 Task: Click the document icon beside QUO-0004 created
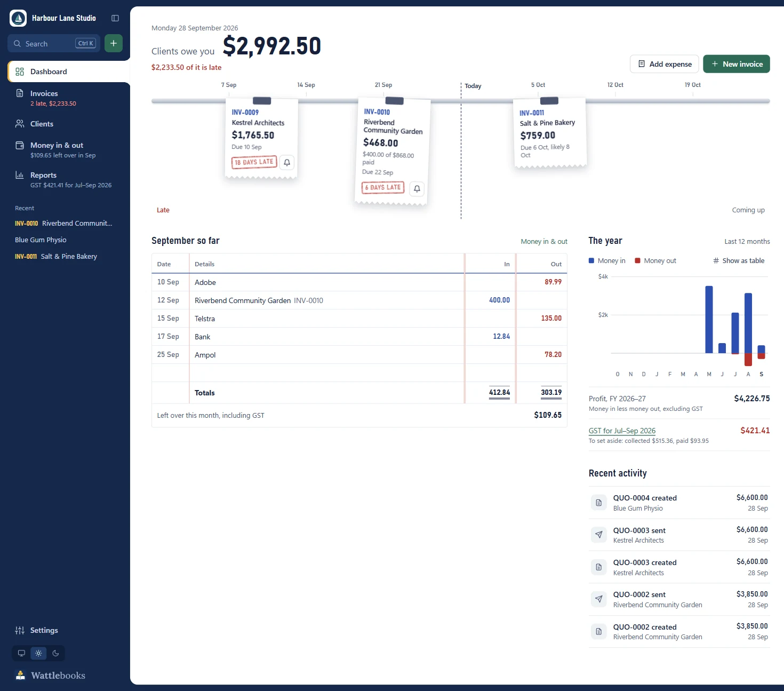(x=599, y=503)
